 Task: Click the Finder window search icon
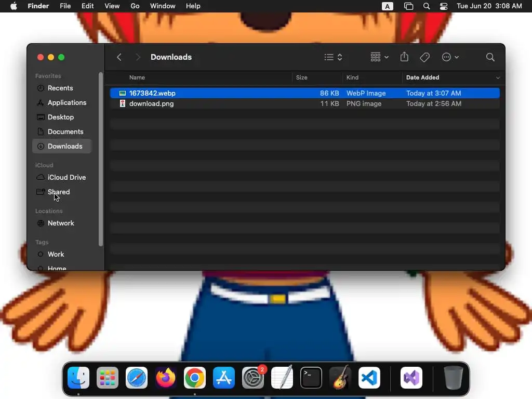click(x=490, y=57)
